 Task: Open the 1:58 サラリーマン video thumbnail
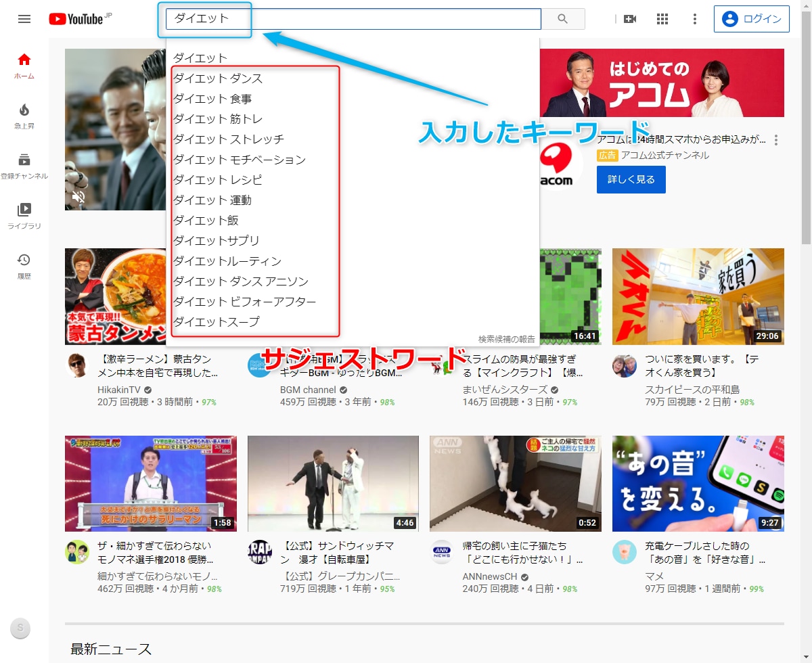(x=151, y=484)
